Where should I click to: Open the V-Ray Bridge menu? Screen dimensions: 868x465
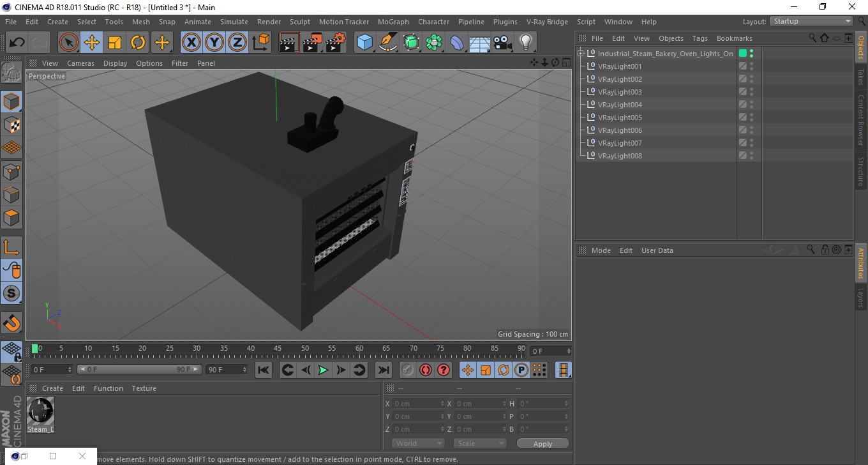pyautogui.click(x=547, y=22)
